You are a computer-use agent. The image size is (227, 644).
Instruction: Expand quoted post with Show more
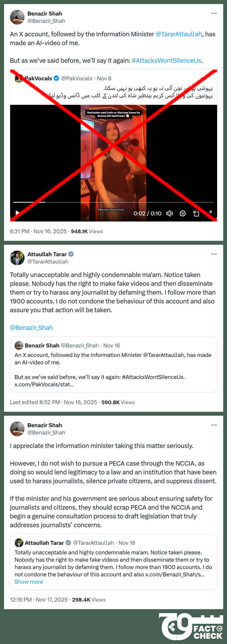point(29,582)
